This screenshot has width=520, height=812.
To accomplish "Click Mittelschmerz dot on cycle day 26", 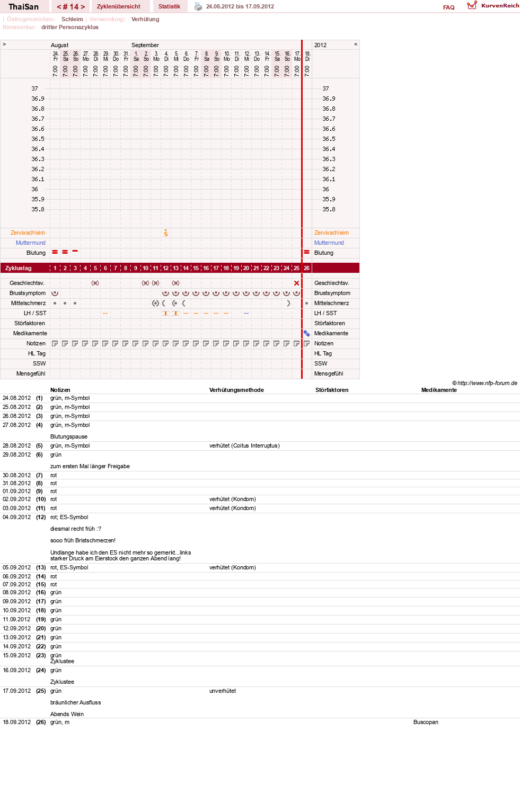I will coord(307,304).
